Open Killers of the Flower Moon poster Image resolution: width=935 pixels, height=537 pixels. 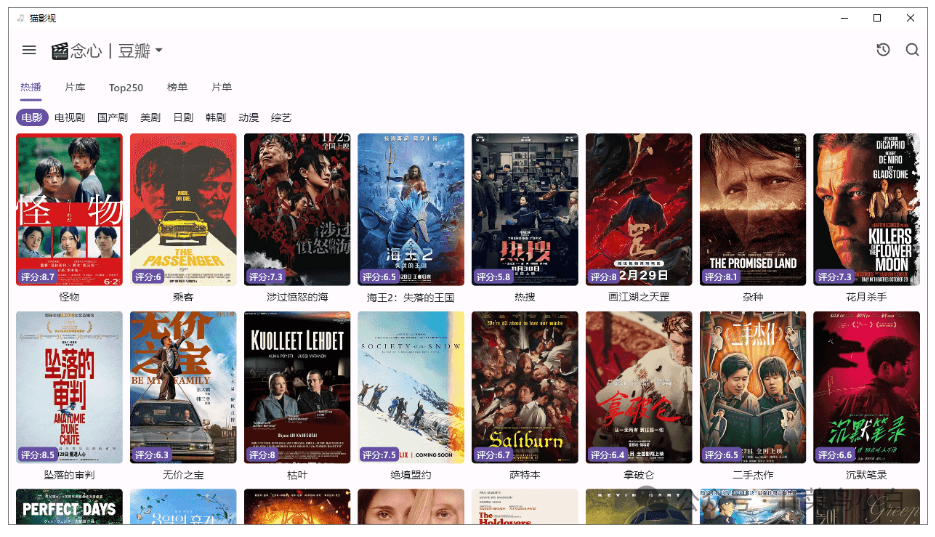[x=866, y=209]
